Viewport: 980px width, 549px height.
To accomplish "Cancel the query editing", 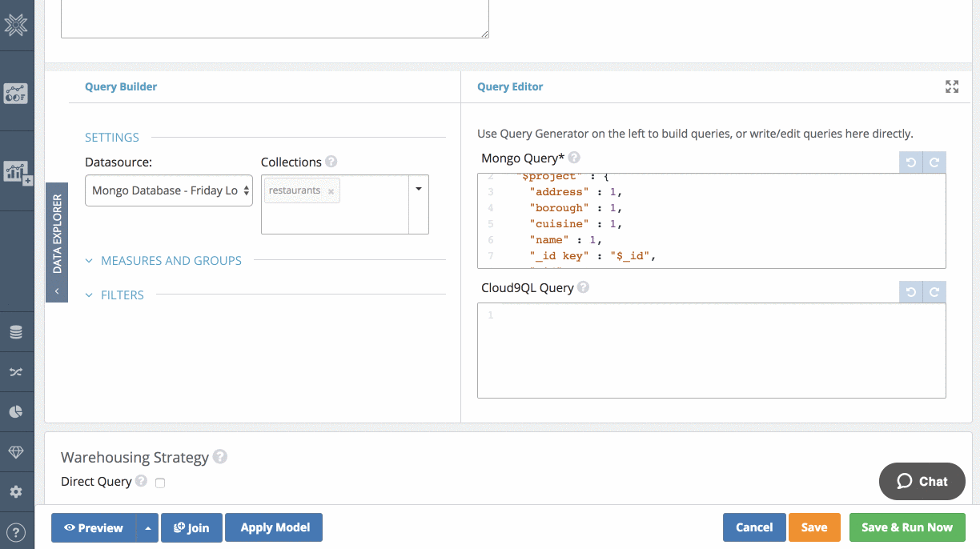I will (x=754, y=527).
